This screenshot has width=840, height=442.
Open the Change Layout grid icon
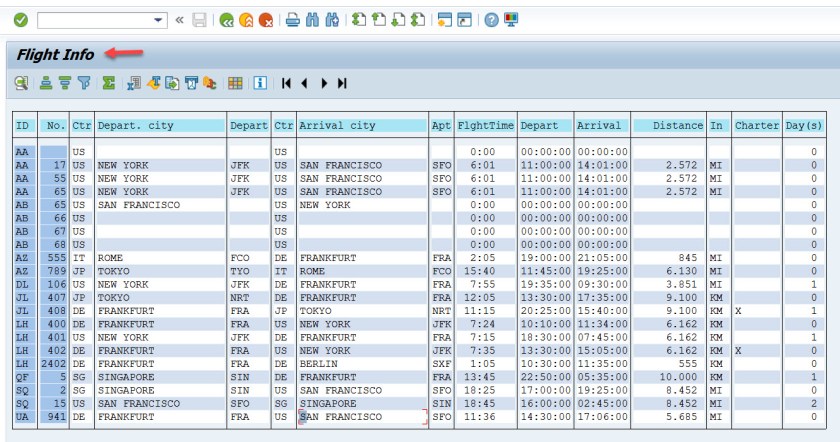point(235,84)
